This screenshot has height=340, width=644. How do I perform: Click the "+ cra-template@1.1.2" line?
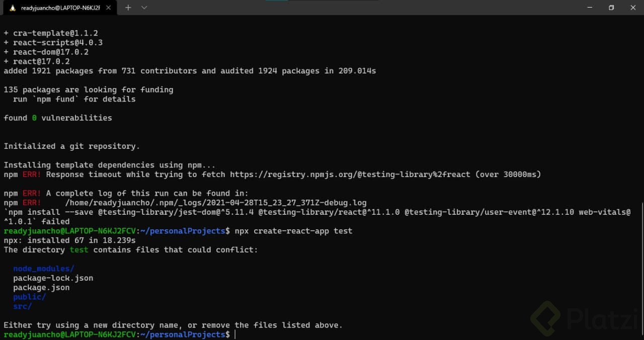tap(51, 33)
